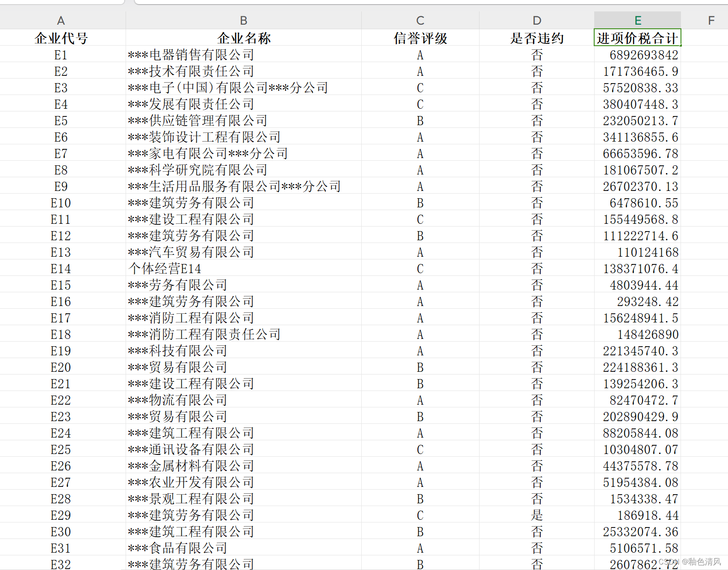The width and height of the screenshot is (728, 570).
Task: Select value 26702370.13
Action: (638, 186)
